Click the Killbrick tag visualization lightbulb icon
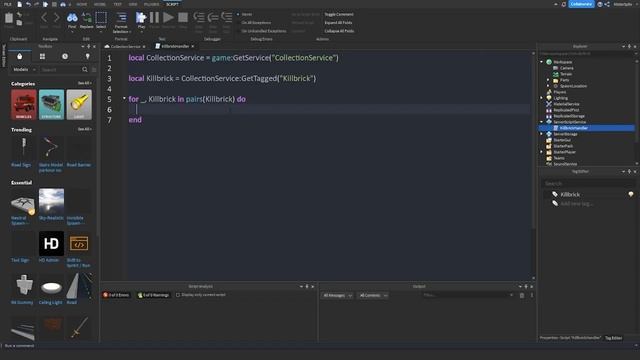This screenshot has width=640, height=360. click(x=631, y=194)
